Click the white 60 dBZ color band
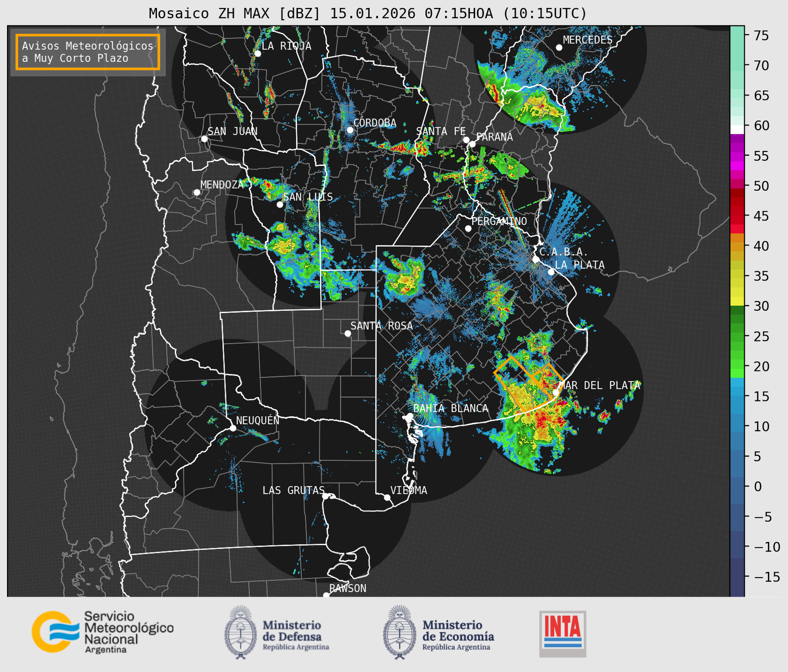The height and width of the screenshot is (672, 788). (737, 129)
